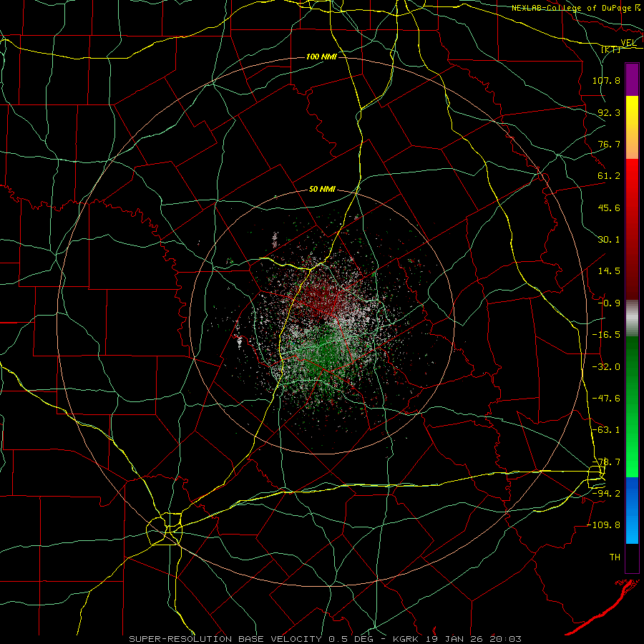Click the yellow highway loop in the lower left
644x644 pixels.
coord(165,529)
